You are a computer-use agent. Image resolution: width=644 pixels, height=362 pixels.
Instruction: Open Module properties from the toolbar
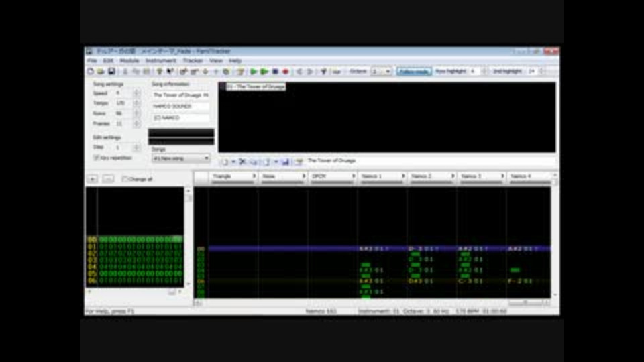tap(240, 72)
